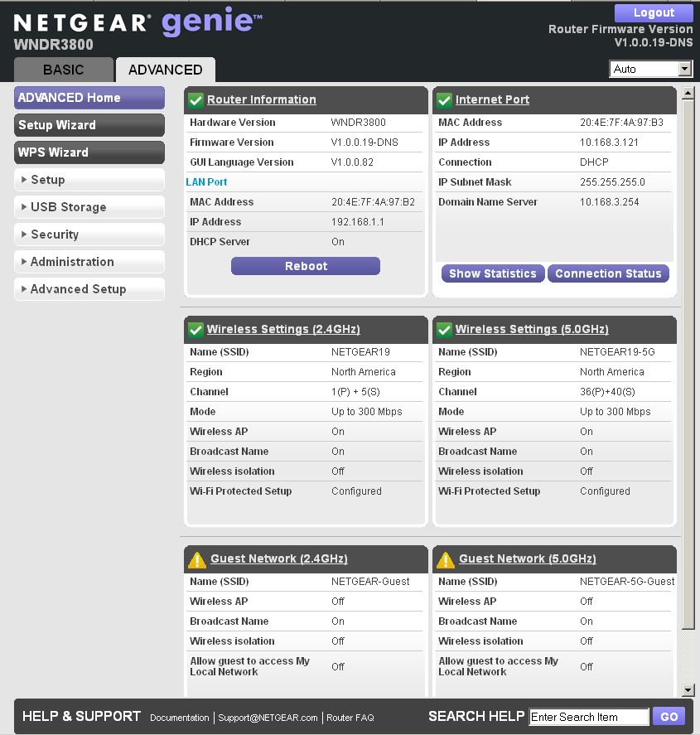700x735 pixels.
Task: Open the Support@NETGEAR.com link
Action: tap(268, 718)
